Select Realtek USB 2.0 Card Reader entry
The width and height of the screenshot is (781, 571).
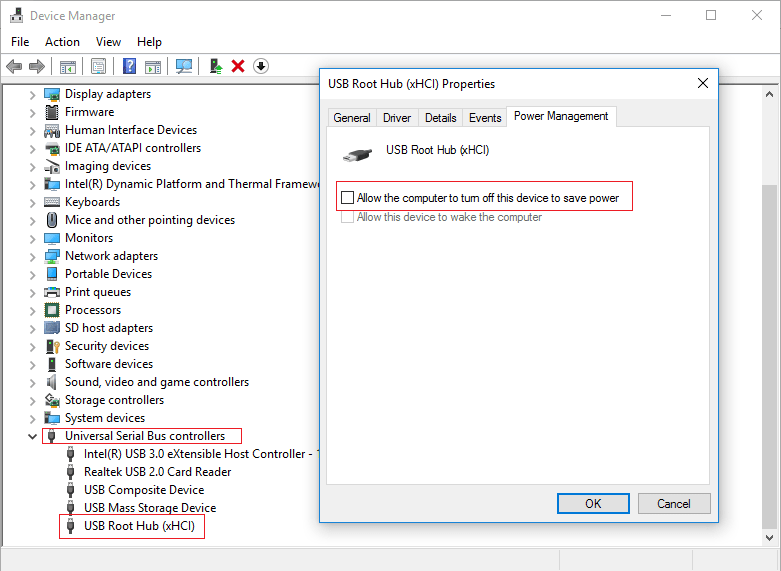coord(157,472)
